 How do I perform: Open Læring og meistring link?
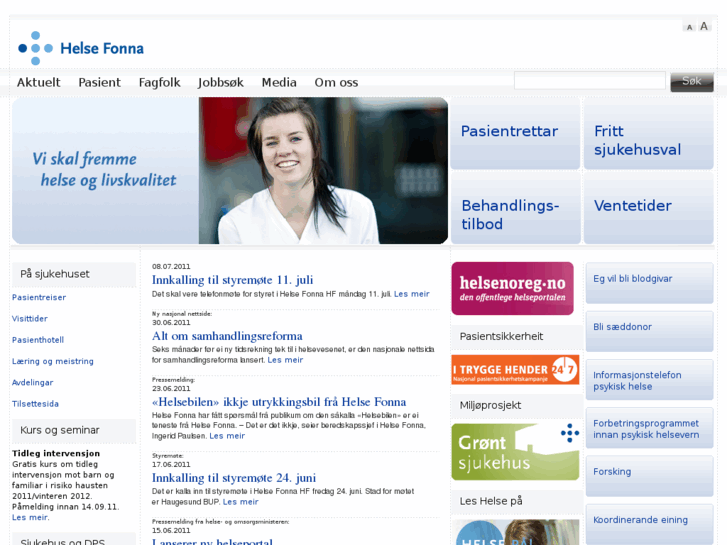click(x=53, y=361)
